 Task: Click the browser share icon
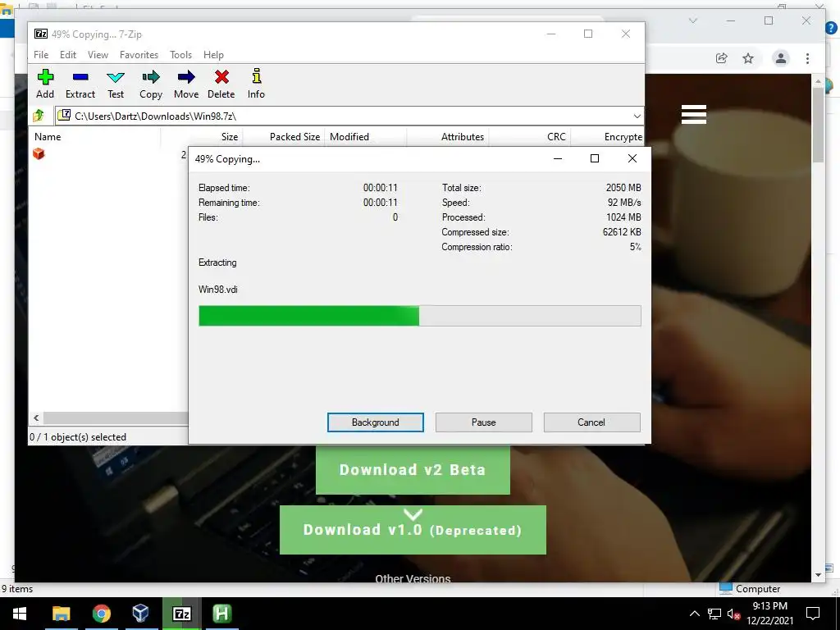[x=722, y=58]
